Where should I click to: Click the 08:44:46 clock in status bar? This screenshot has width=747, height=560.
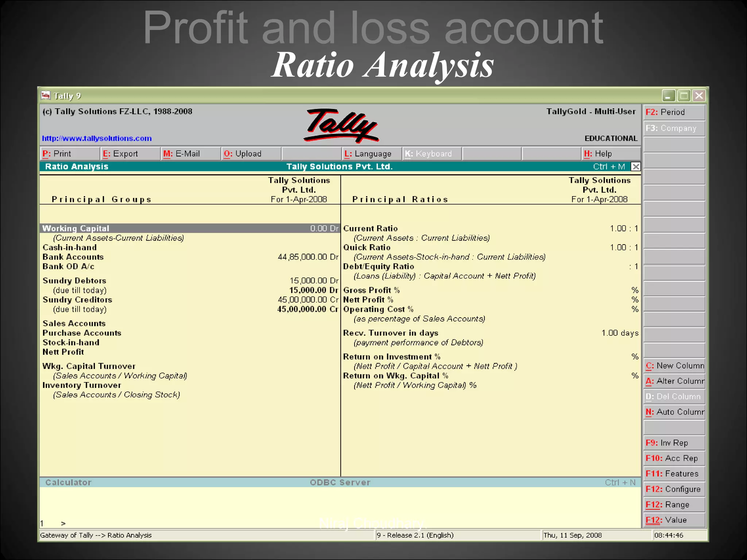pos(669,535)
